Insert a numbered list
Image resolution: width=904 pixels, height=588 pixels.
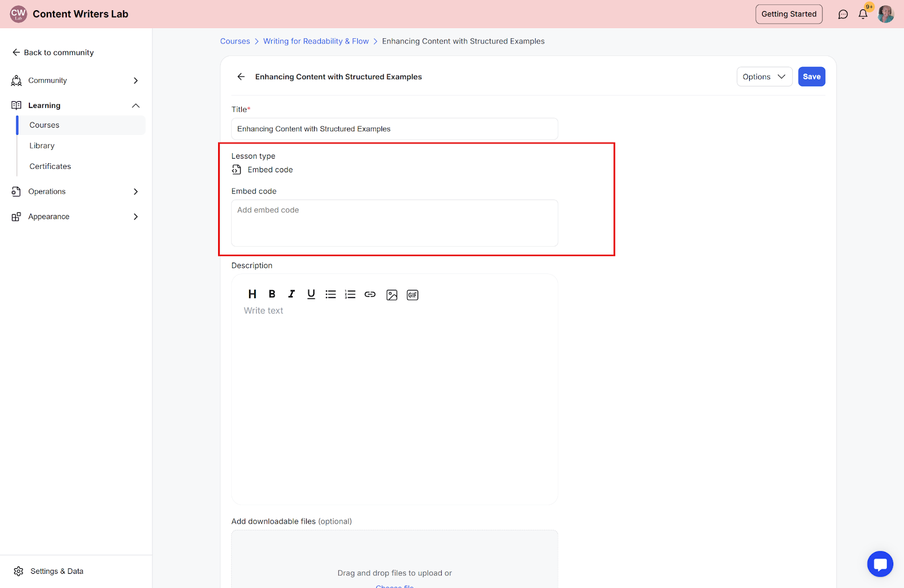350,294
